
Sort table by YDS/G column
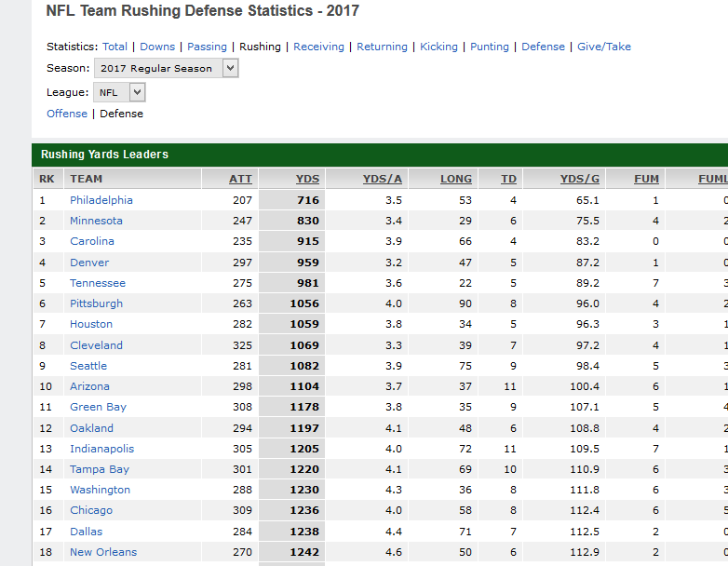pyautogui.click(x=579, y=179)
